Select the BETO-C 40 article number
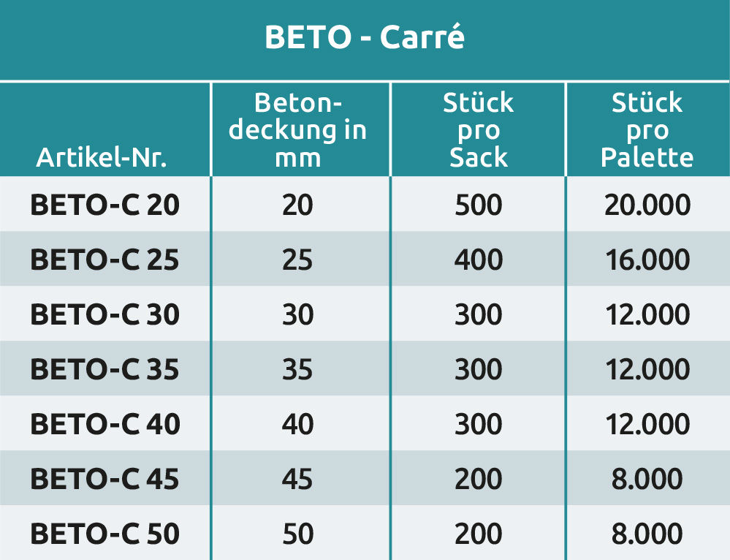 (104, 424)
